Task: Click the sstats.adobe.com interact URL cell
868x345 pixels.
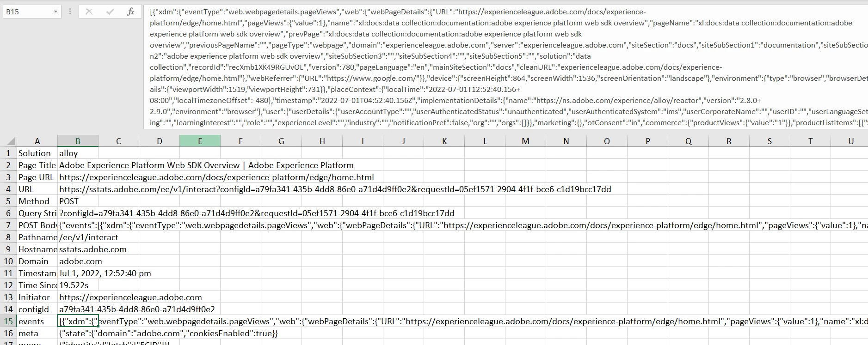Action: pyautogui.click(x=335, y=189)
